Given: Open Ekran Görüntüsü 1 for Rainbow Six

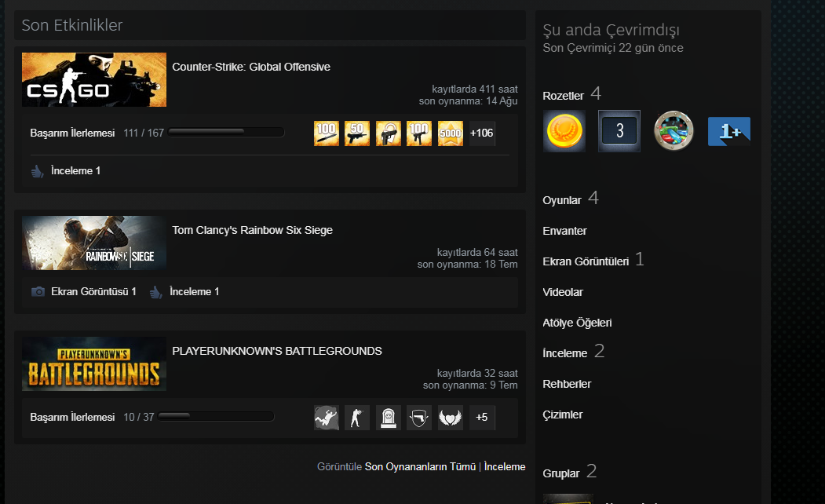Looking at the screenshot, I should coord(93,291).
